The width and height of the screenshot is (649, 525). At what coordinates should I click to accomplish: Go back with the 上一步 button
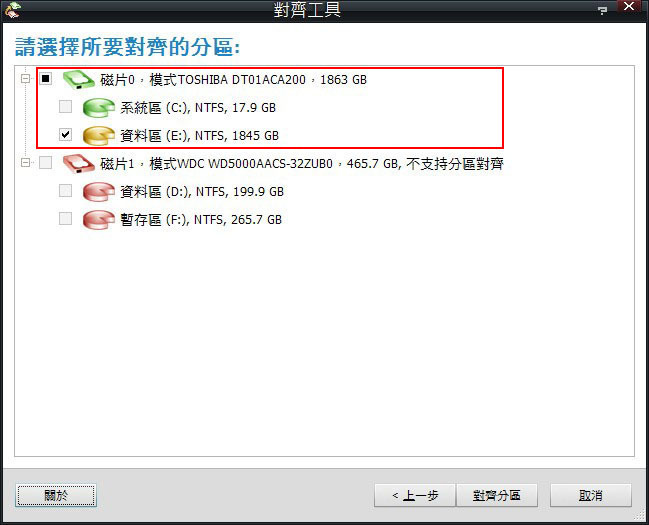click(x=415, y=495)
